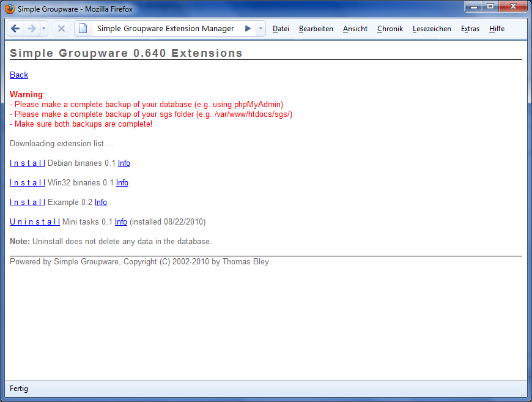Click the Firefox icon in the title bar
This screenshot has width=532, height=402.
pos(10,9)
